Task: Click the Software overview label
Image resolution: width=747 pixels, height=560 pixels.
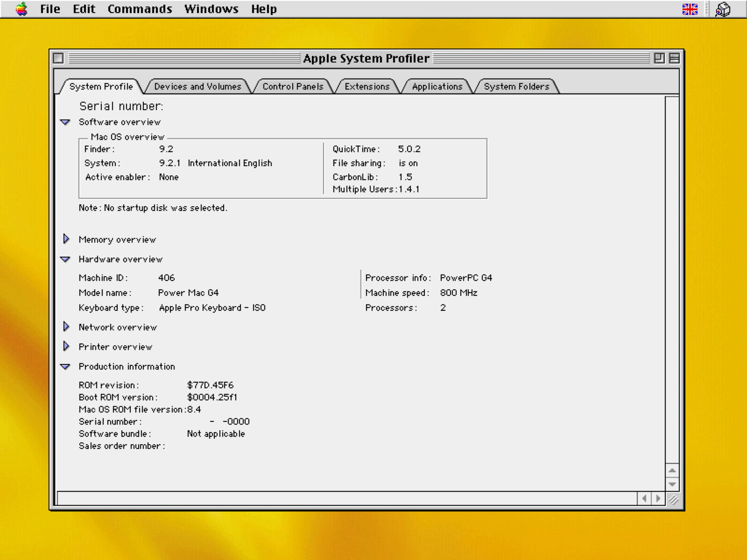Action: 120,122
